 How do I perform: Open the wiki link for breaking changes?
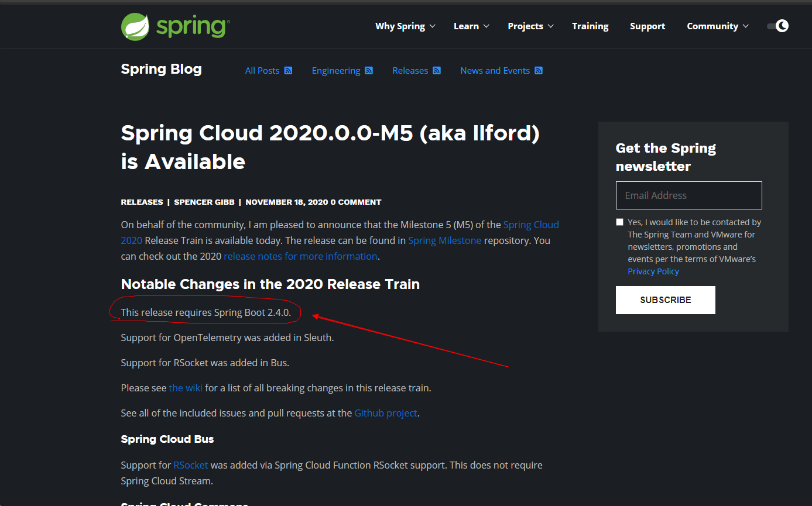[185, 387]
